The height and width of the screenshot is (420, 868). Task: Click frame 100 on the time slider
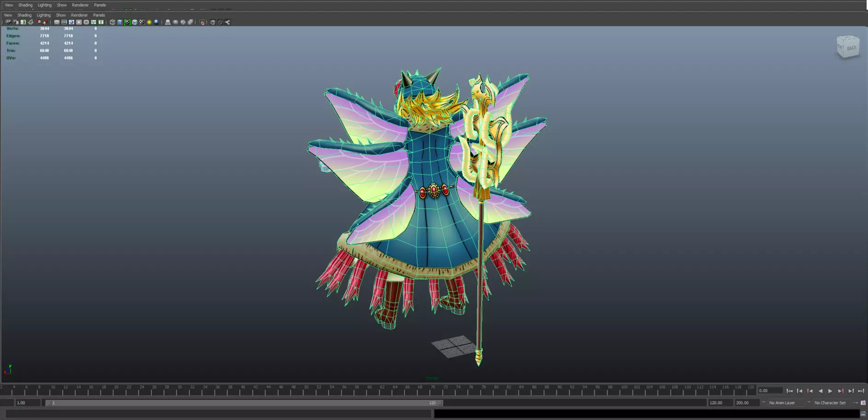click(x=624, y=391)
